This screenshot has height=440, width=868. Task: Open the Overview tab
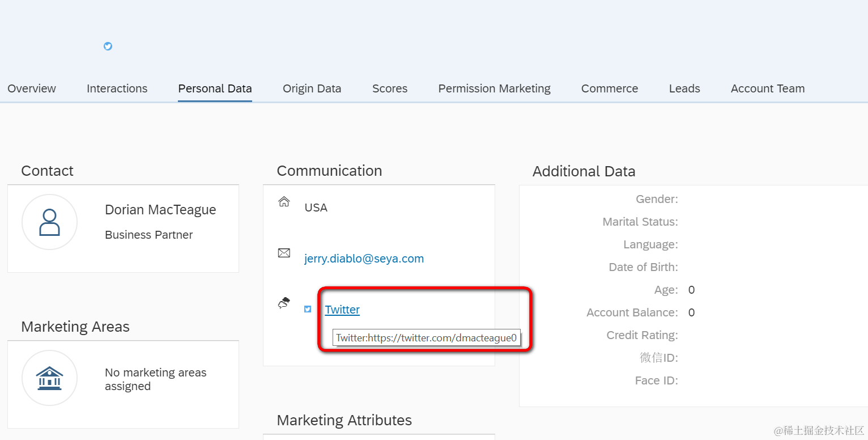[x=32, y=88]
